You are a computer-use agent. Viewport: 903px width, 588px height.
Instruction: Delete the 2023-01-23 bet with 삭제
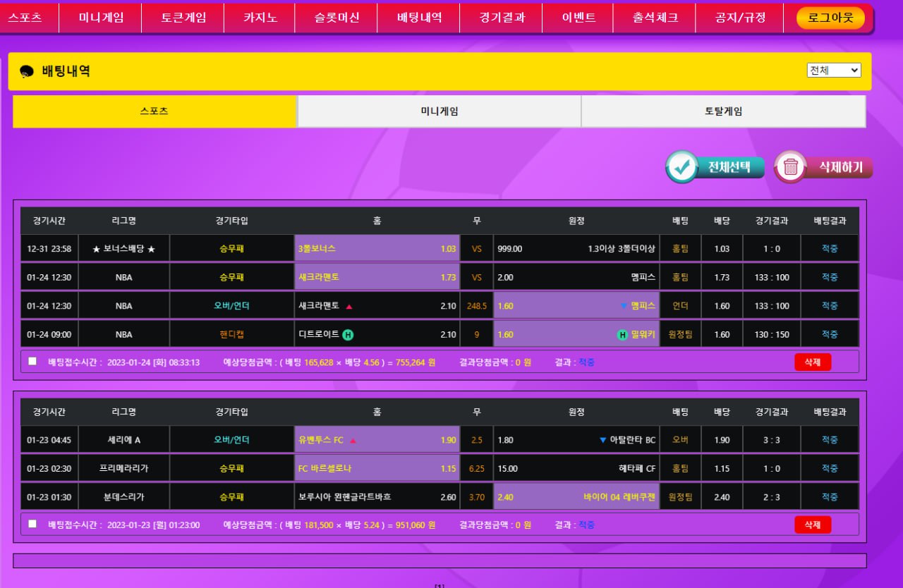[812, 525]
